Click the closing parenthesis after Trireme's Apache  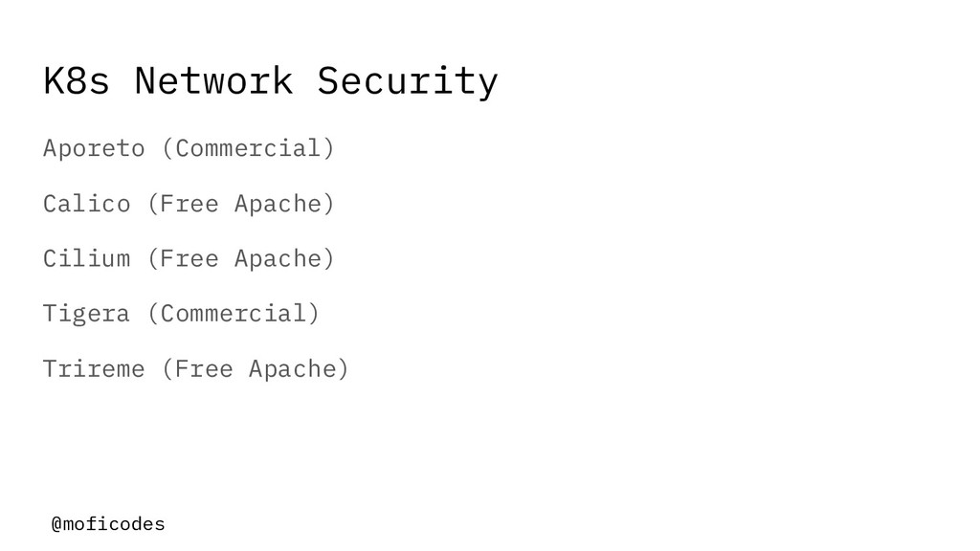tap(344, 368)
